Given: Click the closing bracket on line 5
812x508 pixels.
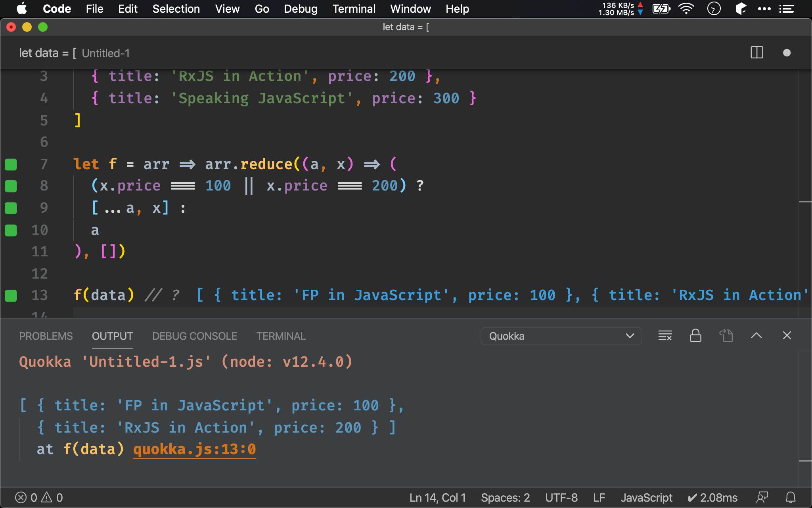Looking at the screenshot, I should click(78, 120).
